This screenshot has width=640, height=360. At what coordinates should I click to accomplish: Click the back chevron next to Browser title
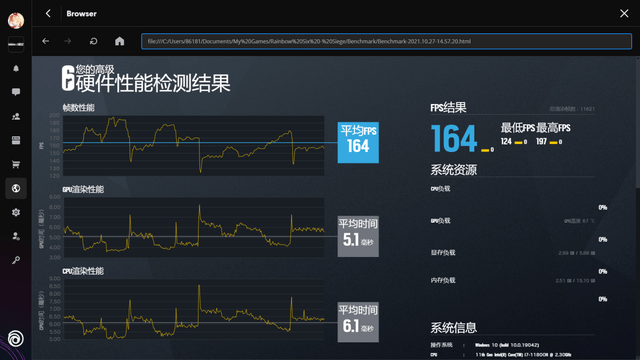[48, 13]
